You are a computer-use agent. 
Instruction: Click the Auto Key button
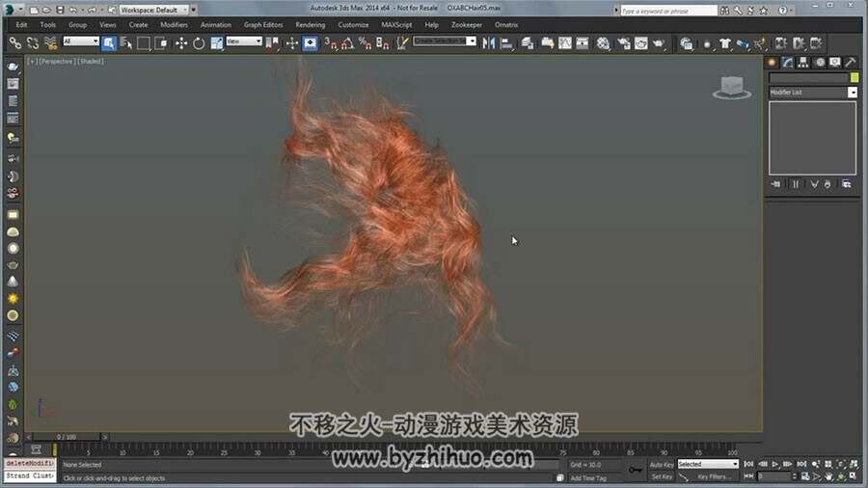[662, 465]
